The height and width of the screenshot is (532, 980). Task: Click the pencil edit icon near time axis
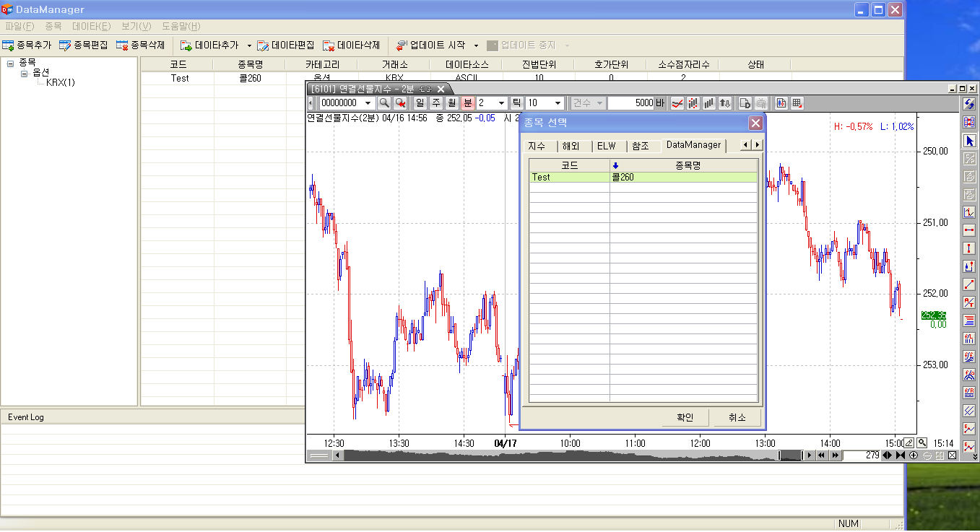909,443
